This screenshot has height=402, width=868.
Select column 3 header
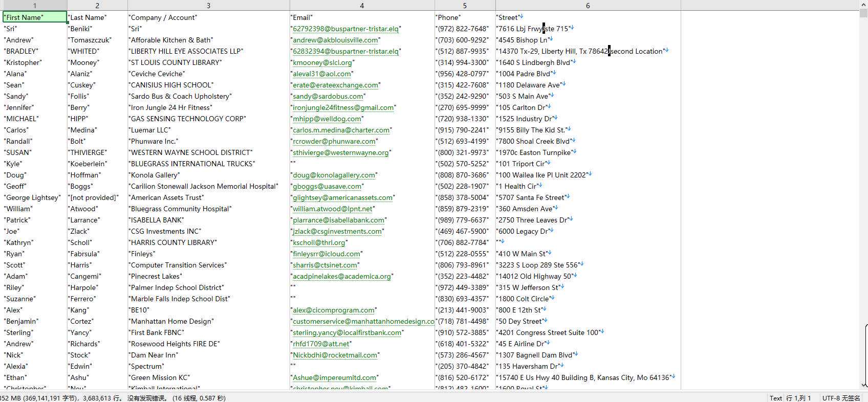point(208,5)
